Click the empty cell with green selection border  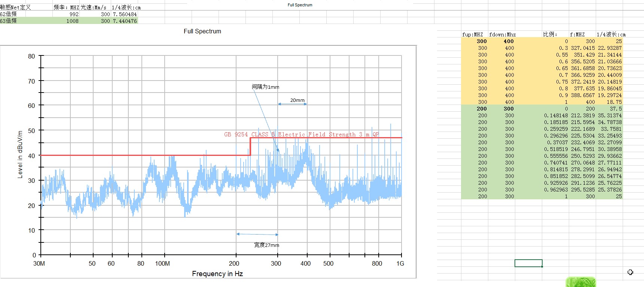click(x=528, y=263)
